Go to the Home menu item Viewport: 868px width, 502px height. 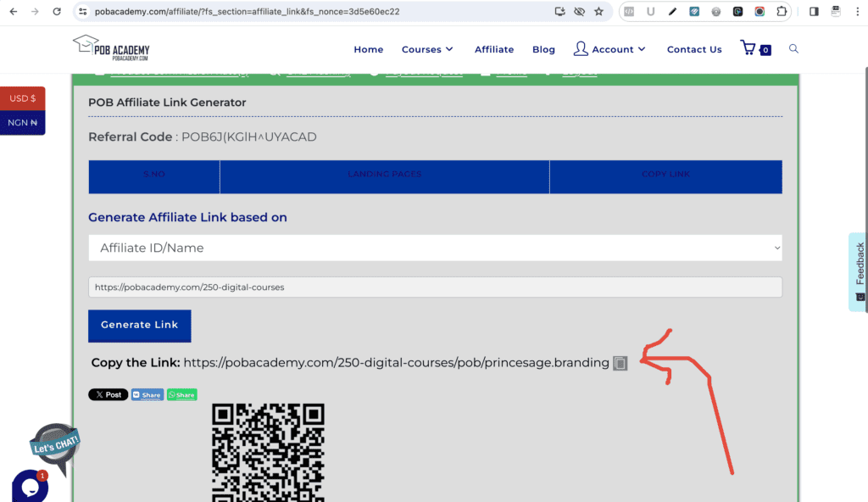tap(368, 49)
